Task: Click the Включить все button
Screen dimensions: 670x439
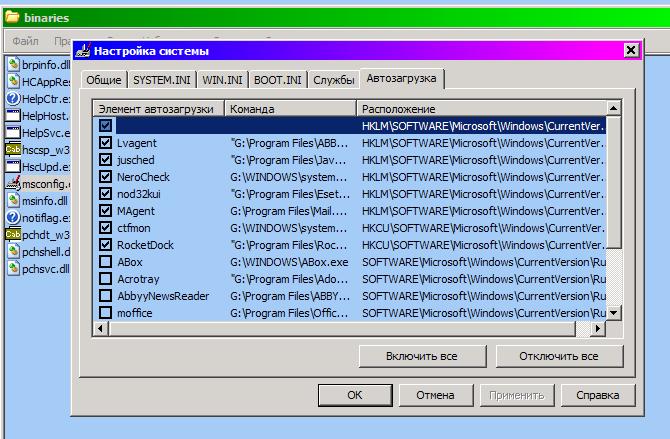Action: tap(422, 356)
